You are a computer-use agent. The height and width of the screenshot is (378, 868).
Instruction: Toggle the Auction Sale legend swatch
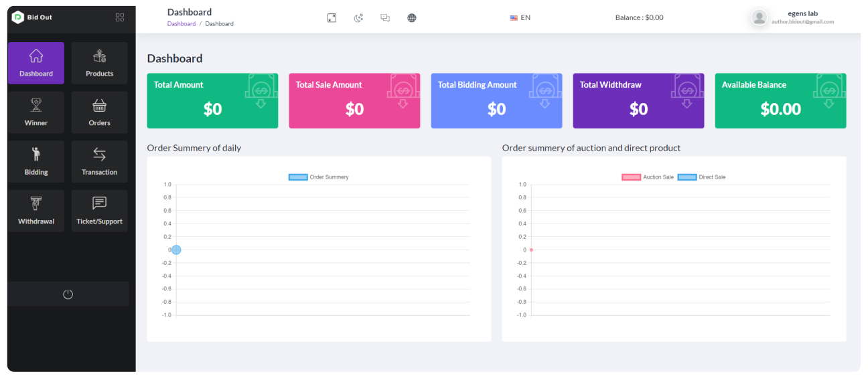[x=632, y=177]
